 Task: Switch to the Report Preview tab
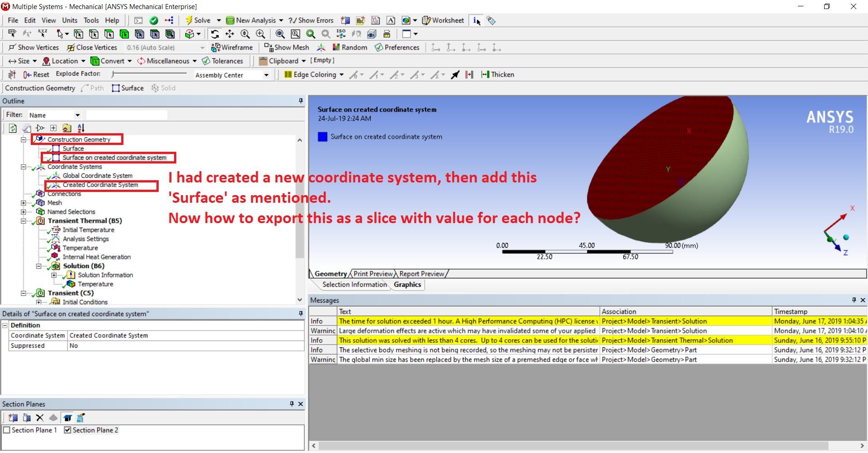[422, 274]
